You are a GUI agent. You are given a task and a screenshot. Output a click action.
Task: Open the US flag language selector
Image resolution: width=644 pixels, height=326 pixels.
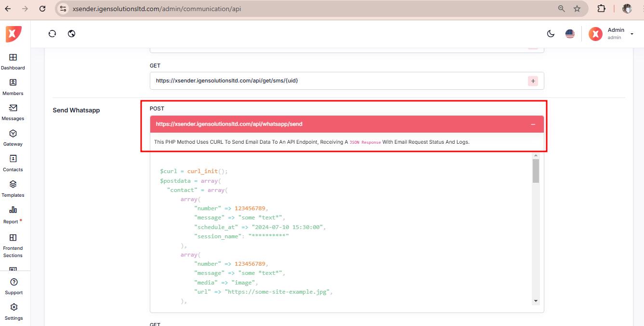(570, 34)
